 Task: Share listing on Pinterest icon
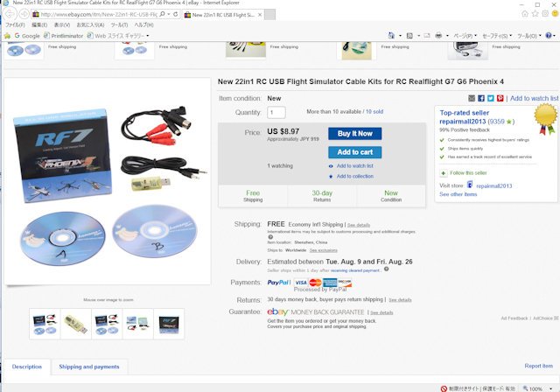tap(500, 98)
